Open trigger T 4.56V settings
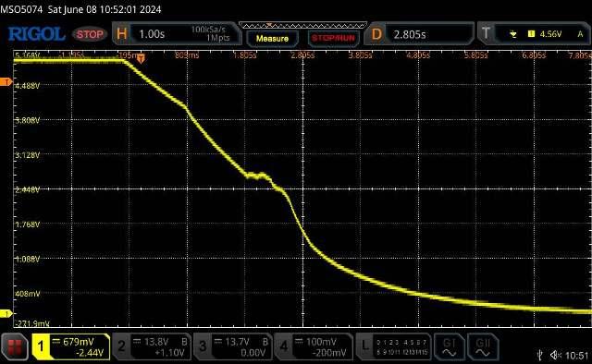 pos(534,34)
